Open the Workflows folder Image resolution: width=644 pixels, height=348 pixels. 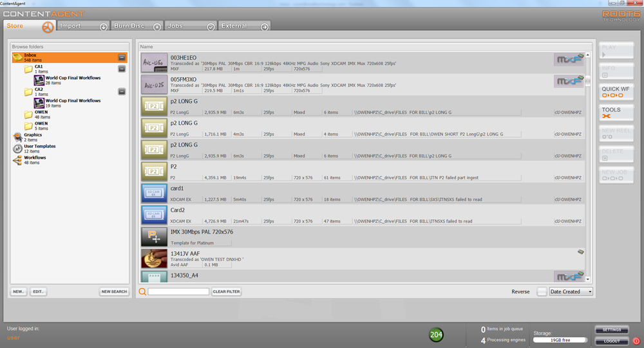pos(29,160)
